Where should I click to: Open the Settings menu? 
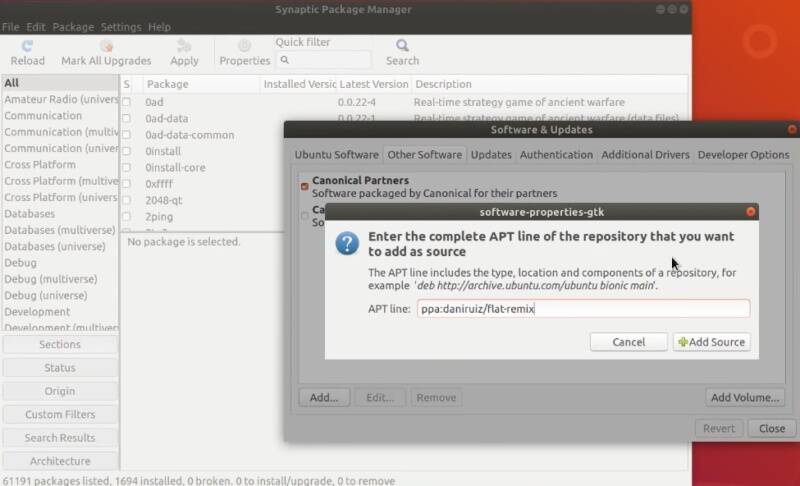[121, 27]
